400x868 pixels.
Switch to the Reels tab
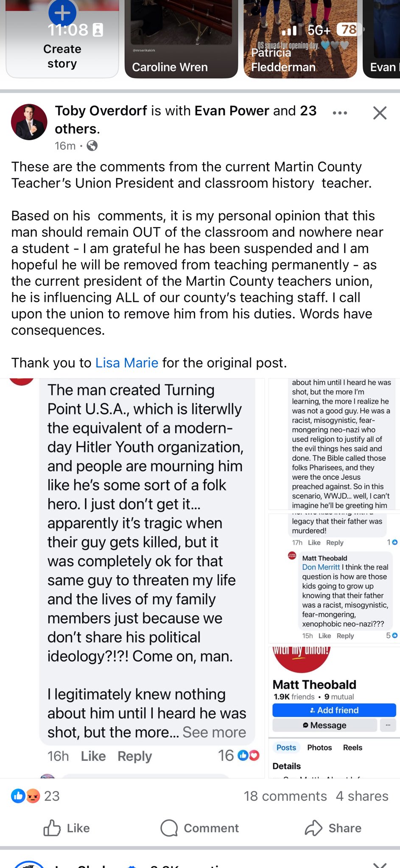coord(352,747)
